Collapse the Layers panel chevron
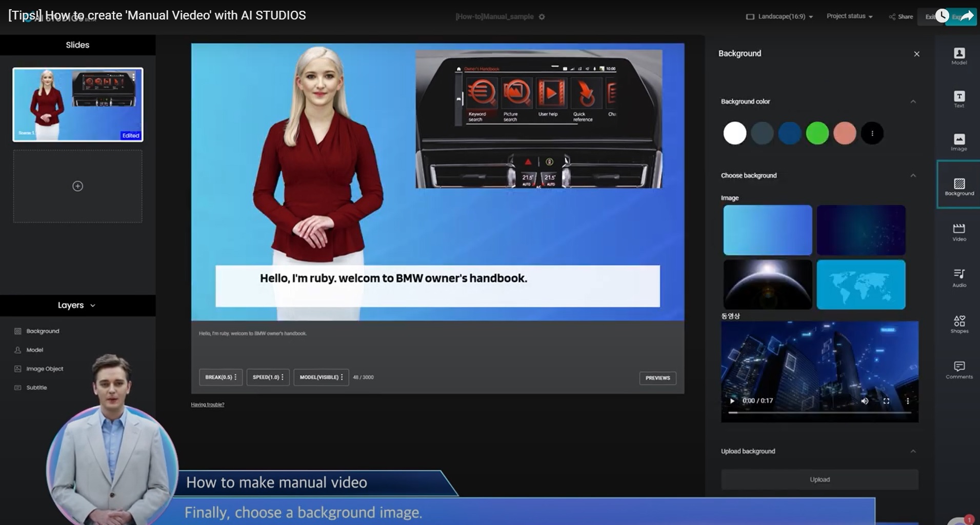Viewport: 980px width, 525px height. click(x=93, y=306)
